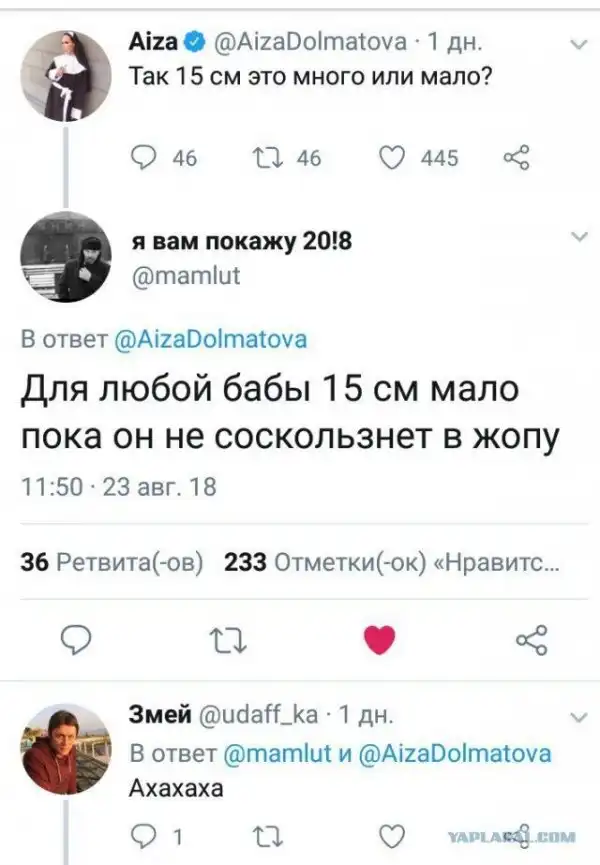Open the @mamlut handle profile
The width and height of the screenshot is (600, 865).
[x=186, y=275]
